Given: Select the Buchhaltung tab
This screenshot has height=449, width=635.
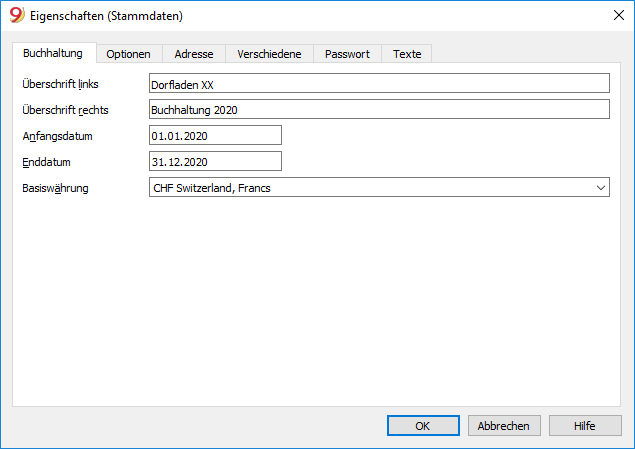Looking at the screenshot, I should coord(54,53).
